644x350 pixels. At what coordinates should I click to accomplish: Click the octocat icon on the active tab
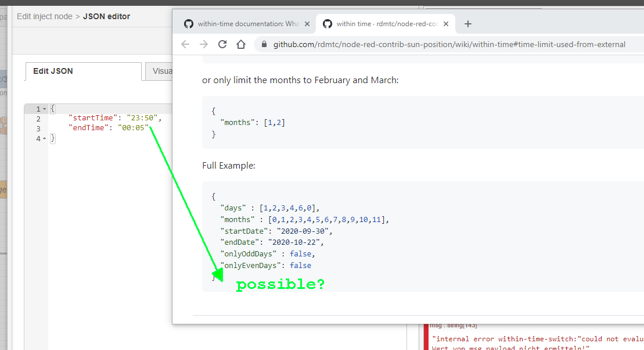327,24
